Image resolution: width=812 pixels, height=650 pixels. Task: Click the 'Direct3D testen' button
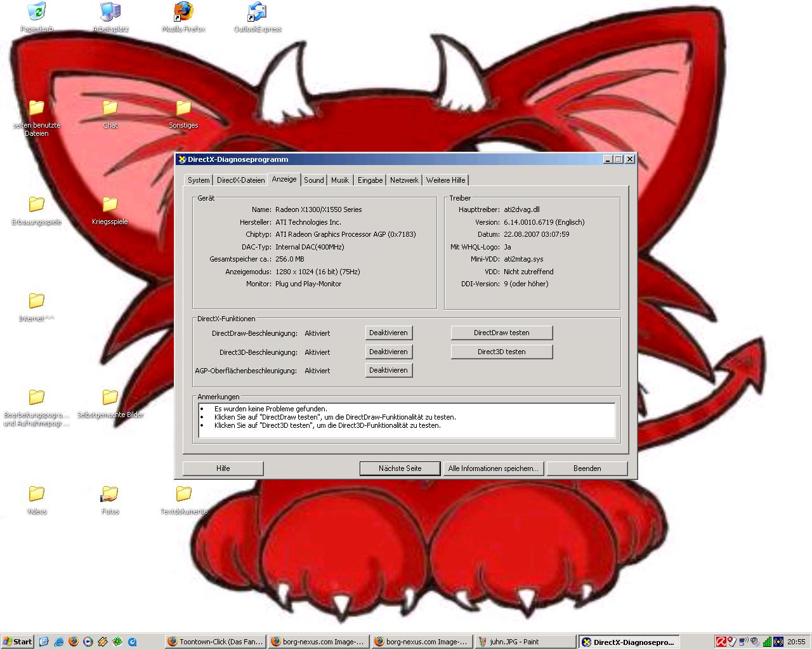coord(501,352)
